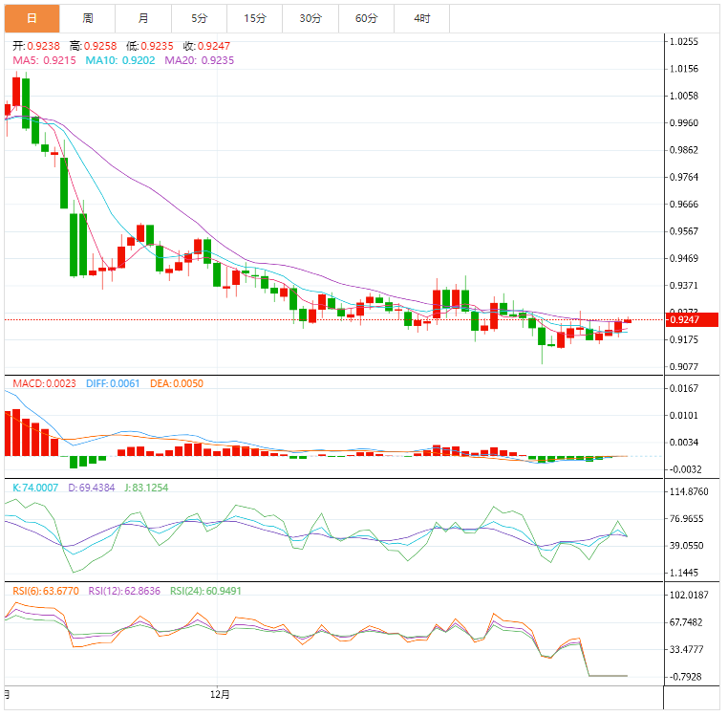Click the DIFF:0.0061 indicator label

tap(113, 383)
